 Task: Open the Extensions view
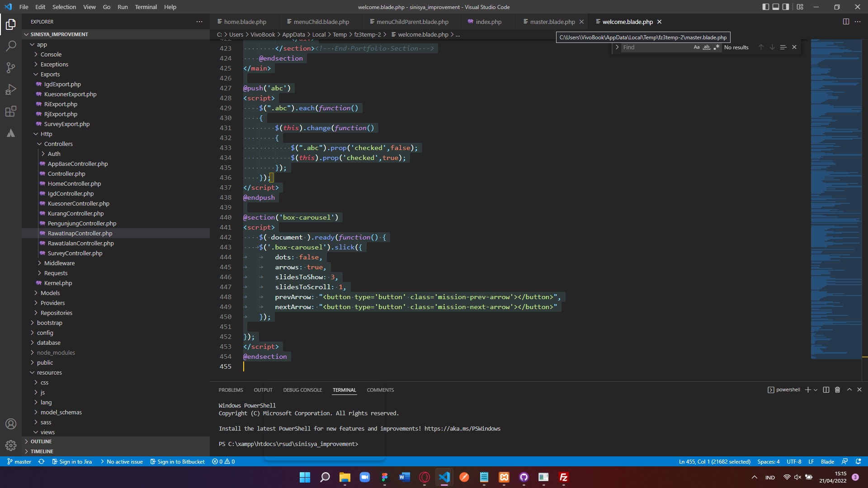(11, 111)
